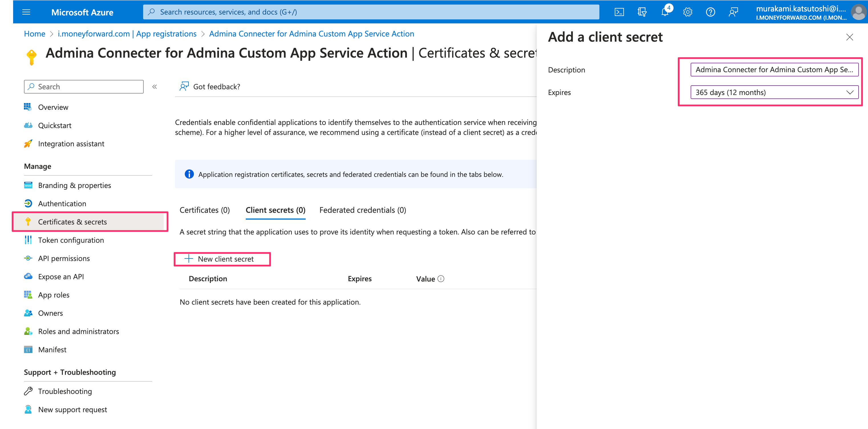Click the Got feedback? button
The height and width of the screenshot is (429, 868).
pos(210,87)
